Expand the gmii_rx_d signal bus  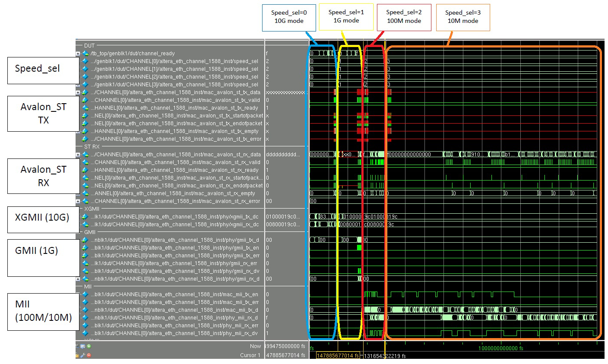(78, 279)
